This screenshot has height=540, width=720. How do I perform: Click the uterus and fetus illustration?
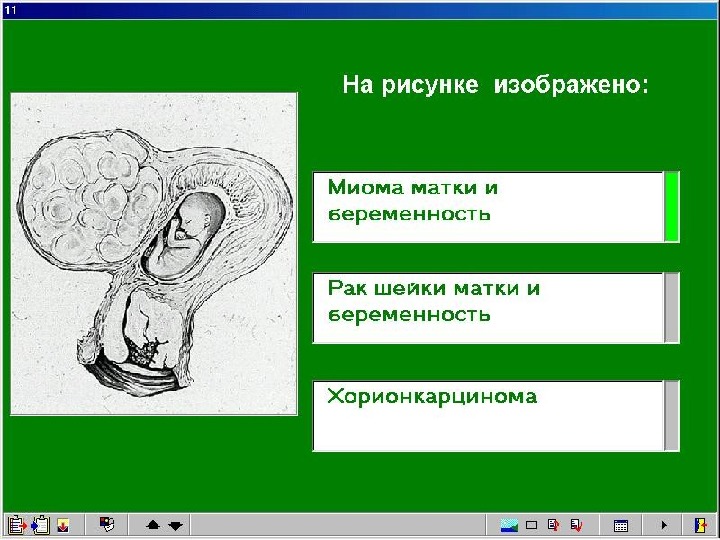(x=154, y=254)
